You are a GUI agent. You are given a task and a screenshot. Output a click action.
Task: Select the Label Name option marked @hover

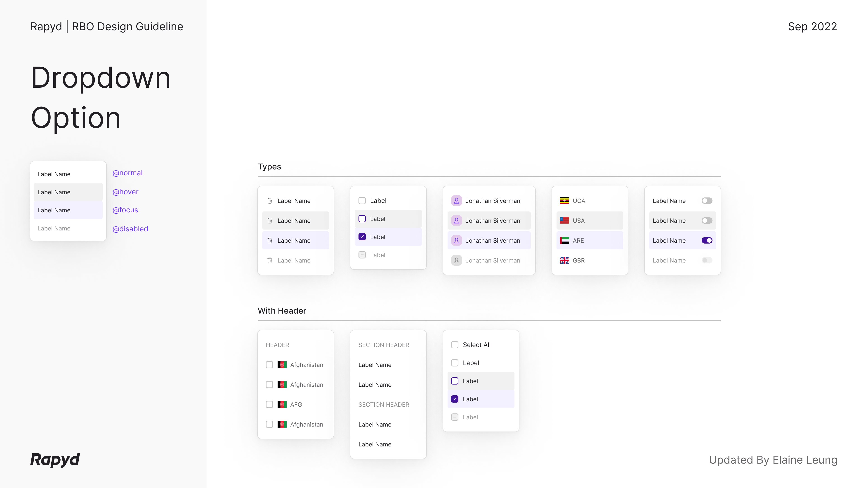pos(68,192)
